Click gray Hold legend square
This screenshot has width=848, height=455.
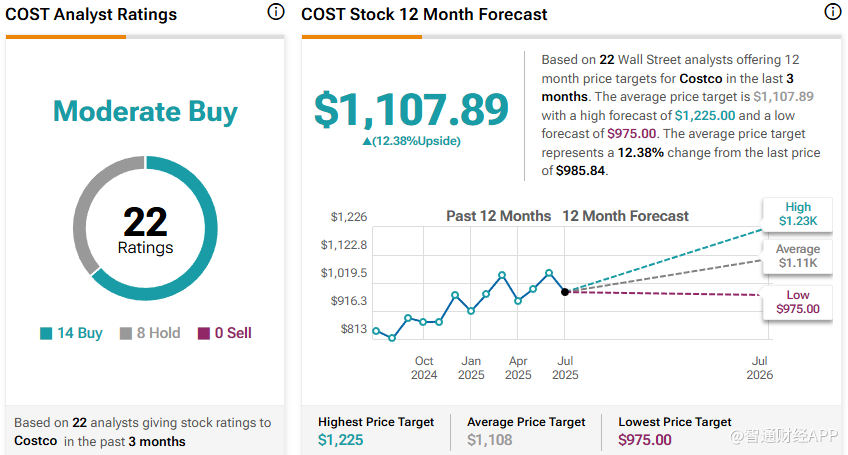coord(127,333)
